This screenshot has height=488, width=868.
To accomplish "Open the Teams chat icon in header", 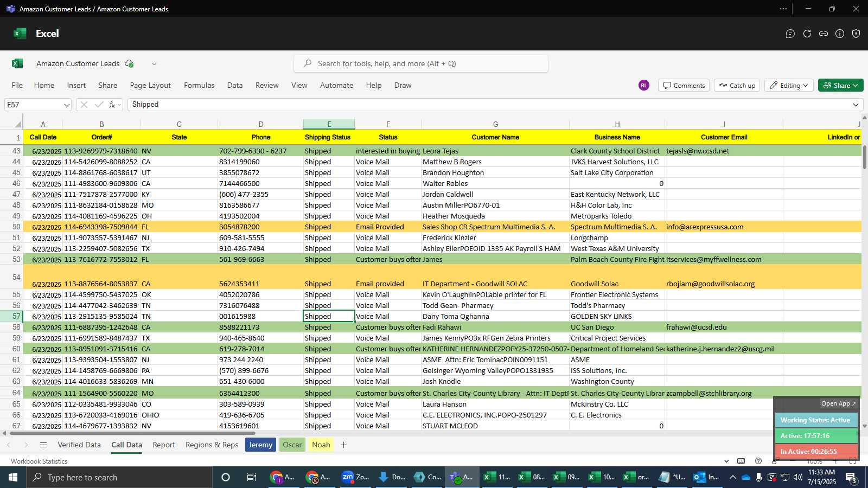I will tap(790, 34).
